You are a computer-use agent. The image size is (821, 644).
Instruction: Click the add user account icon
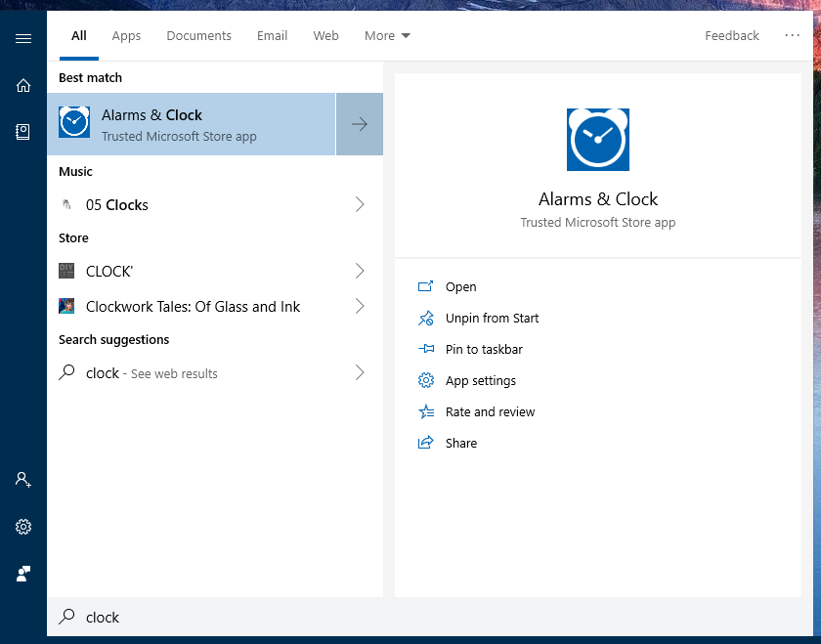coord(23,479)
